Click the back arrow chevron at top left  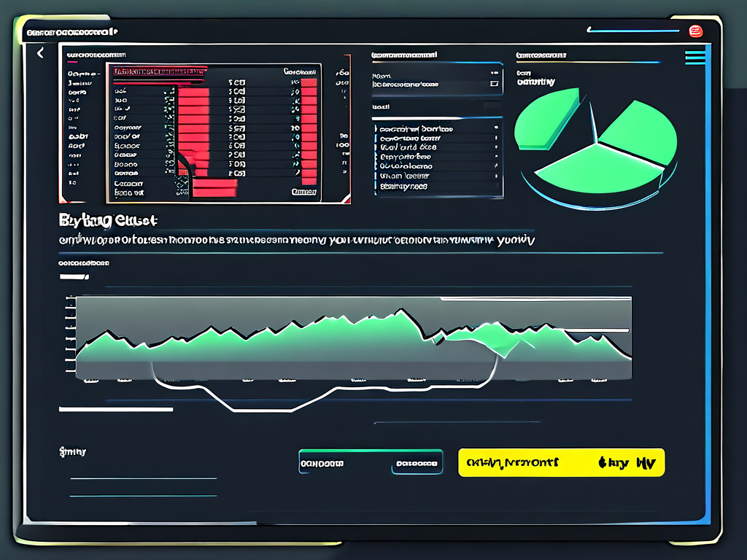(x=40, y=52)
